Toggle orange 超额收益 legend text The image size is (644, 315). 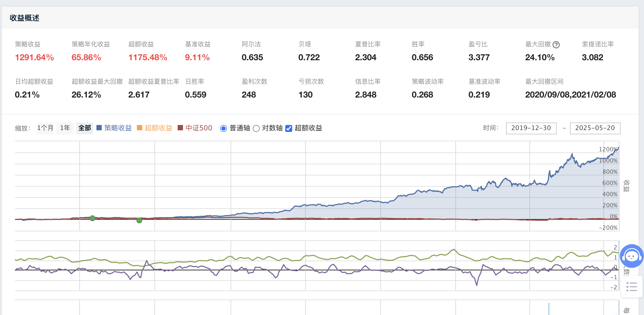(158, 128)
